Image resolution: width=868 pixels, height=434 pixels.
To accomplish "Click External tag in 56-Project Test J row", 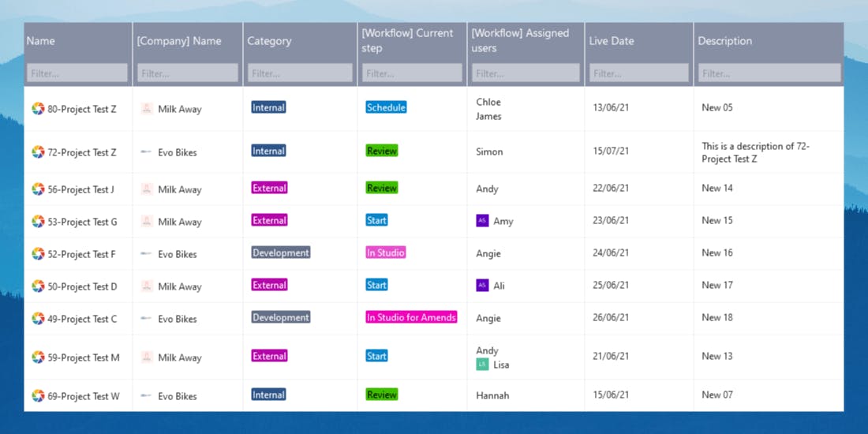I will pos(269,188).
